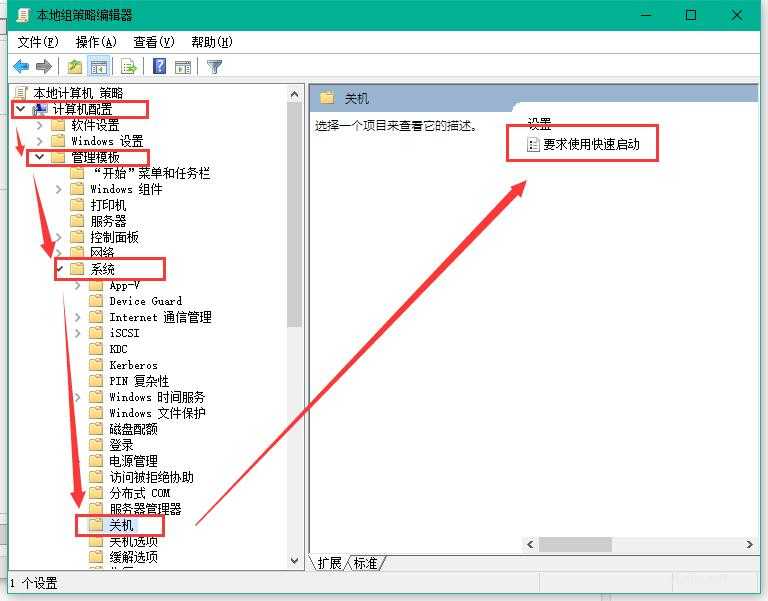Viewport: 768px width, 601px height.
Task: Click right pane scroll right arrow
Action: [x=749, y=544]
